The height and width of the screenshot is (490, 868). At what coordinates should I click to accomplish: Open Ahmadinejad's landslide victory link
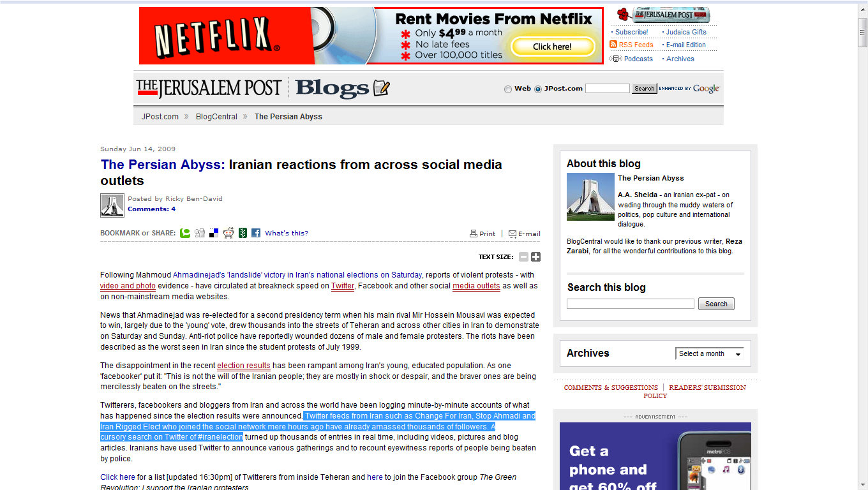(297, 275)
